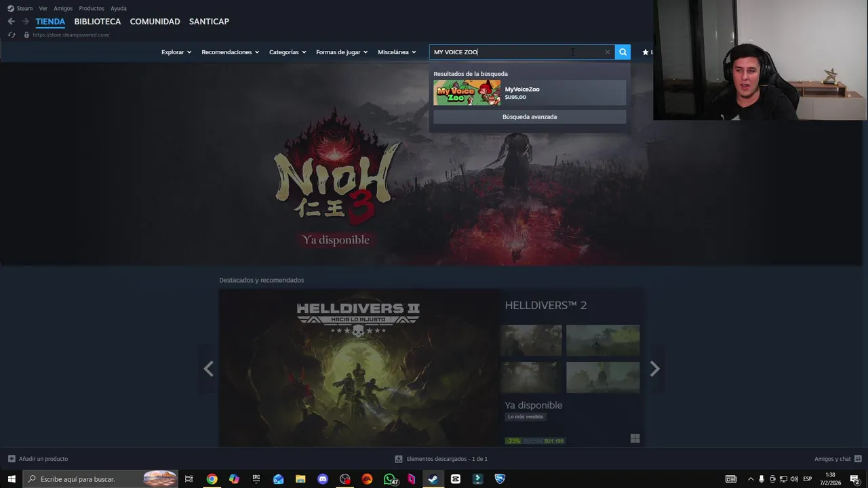This screenshot has width=868, height=488.
Task: Click the volume icon in system tray
Action: [794, 479]
